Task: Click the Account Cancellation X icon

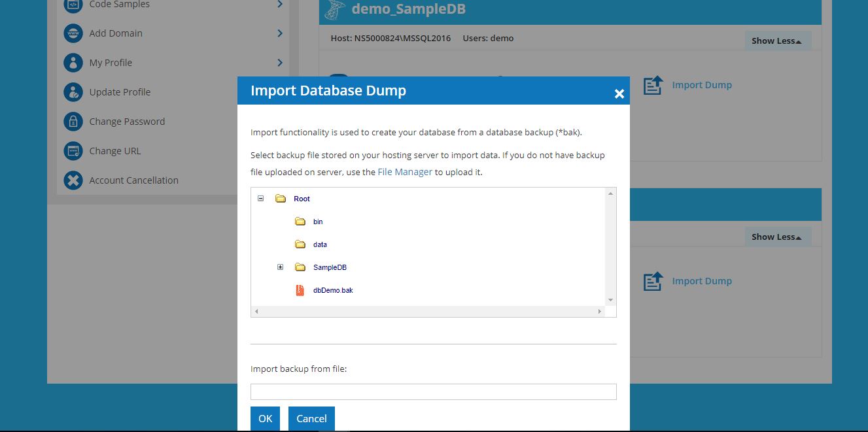Action: pos(73,180)
